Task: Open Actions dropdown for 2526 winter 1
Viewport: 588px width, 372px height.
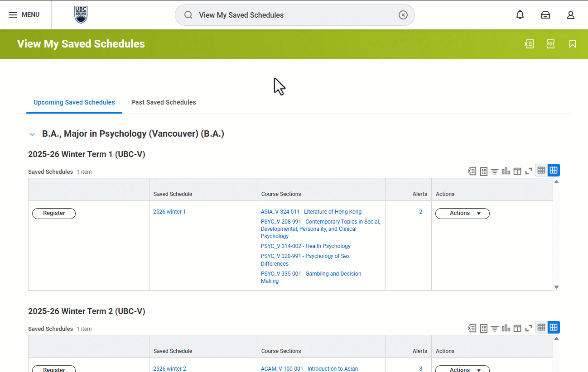Action: point(463,213)
